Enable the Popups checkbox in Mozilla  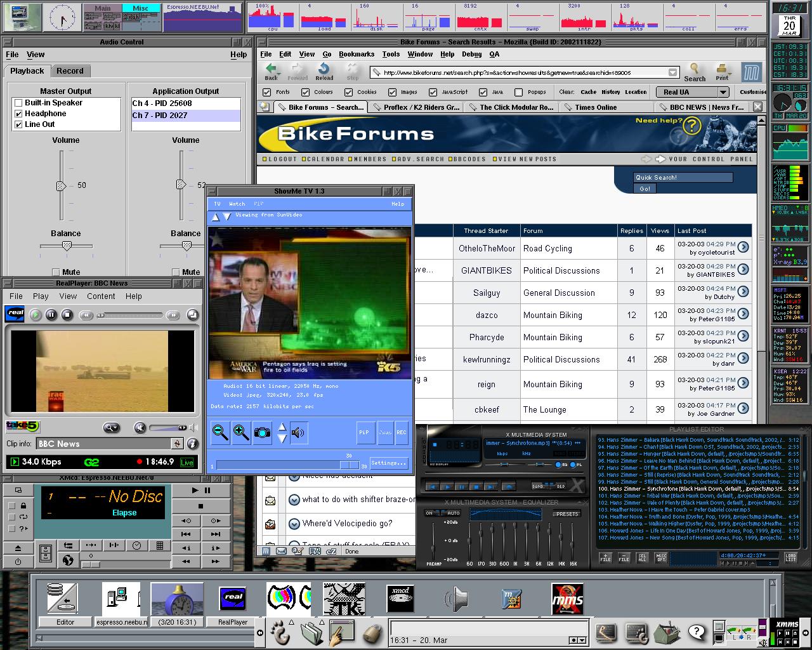pyautogui.click(x=518, y=92)
